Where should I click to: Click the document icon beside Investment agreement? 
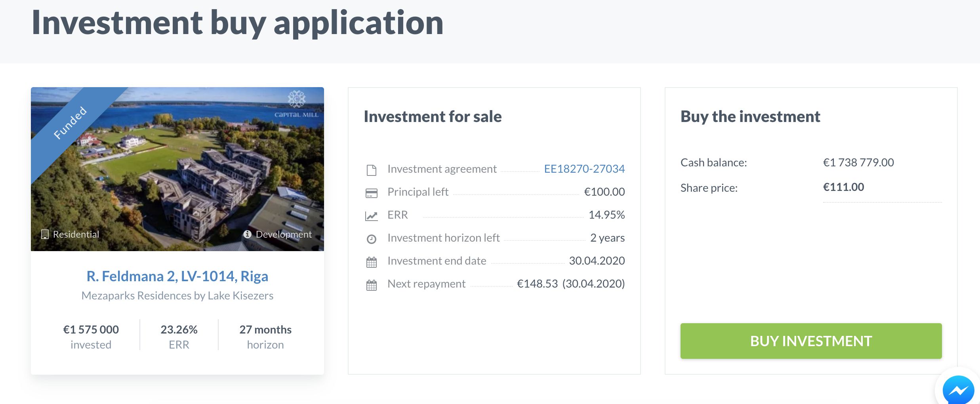click(x=371, y=170)
